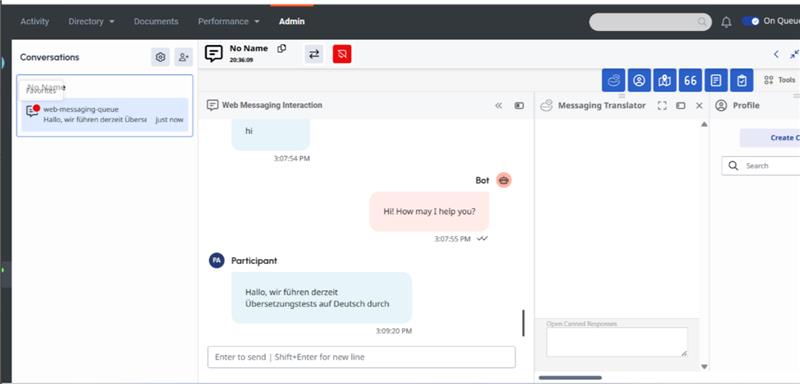Expand Messaging Translator to full screen
Screen dimensions: 800x384
662,106
